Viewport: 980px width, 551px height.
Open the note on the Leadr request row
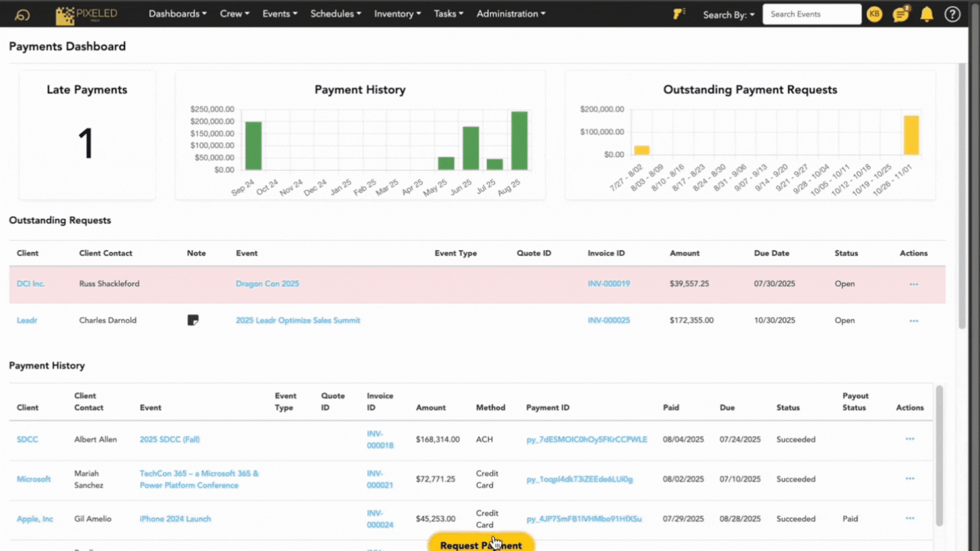click(x=193, y=320)
